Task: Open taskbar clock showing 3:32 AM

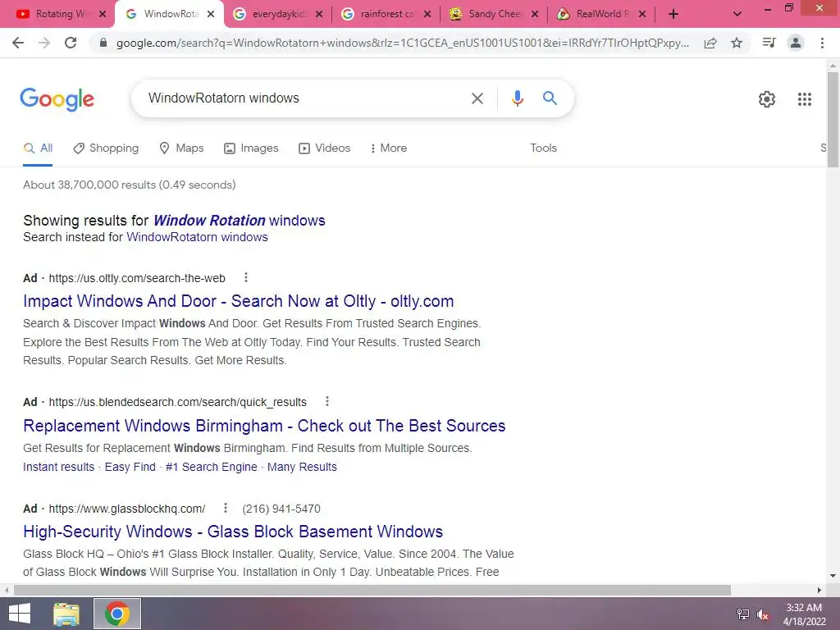Action: pyautogui.click(x=804, y=614)
